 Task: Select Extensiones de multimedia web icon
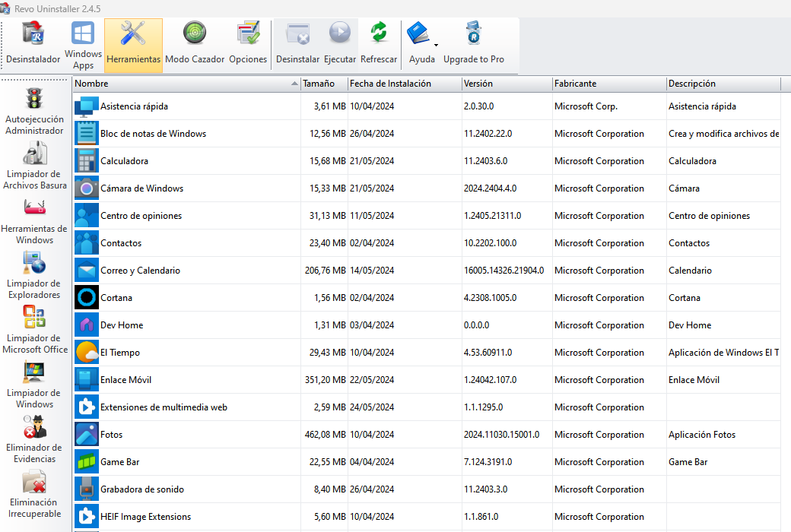(x=86, y=407)
